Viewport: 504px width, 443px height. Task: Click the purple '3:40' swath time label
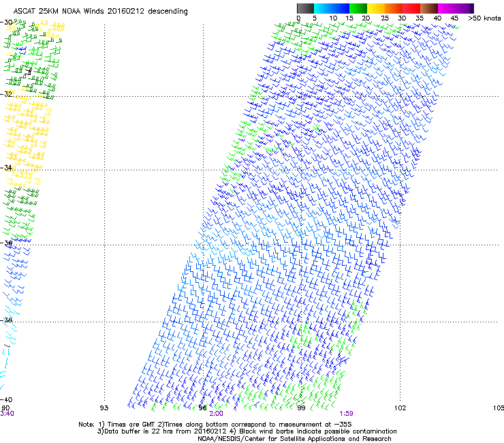click(7, 414)
